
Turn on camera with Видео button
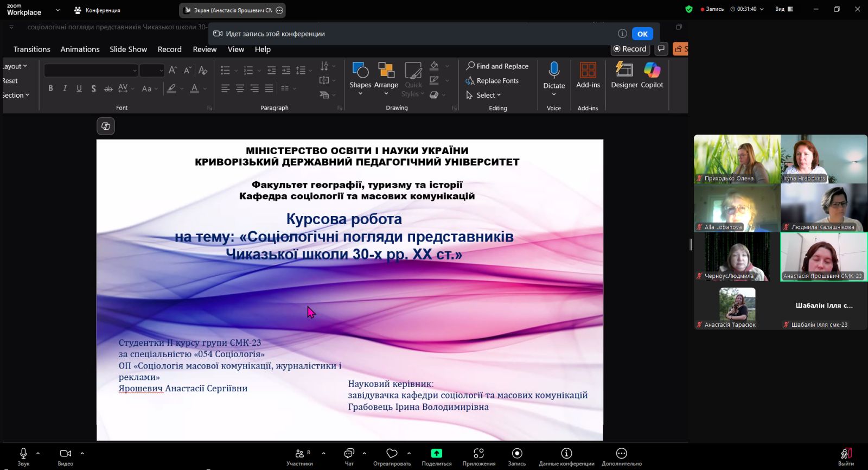point(66,456)
